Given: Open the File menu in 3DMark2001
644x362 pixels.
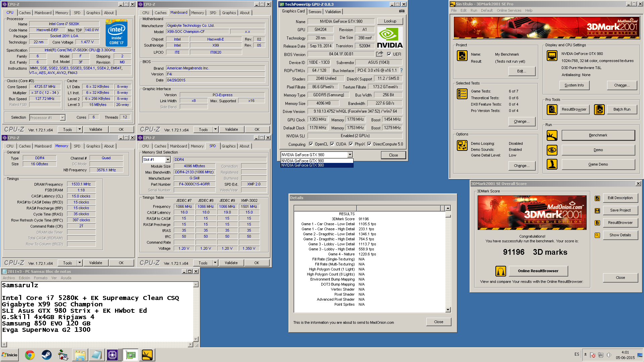Looking at the screenshot, I should point(454,10).
